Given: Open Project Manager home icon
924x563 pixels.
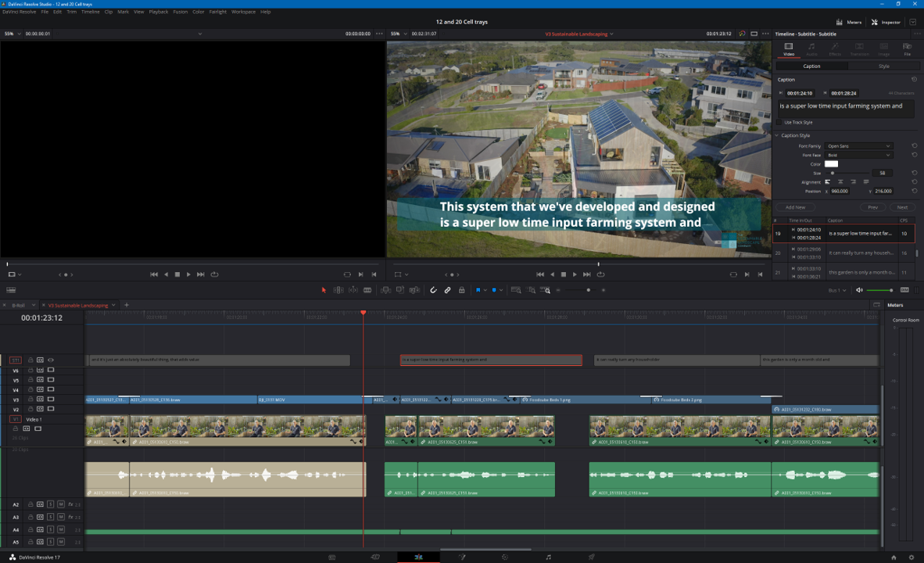Looking at the screenshot, I should pos(894,557).
